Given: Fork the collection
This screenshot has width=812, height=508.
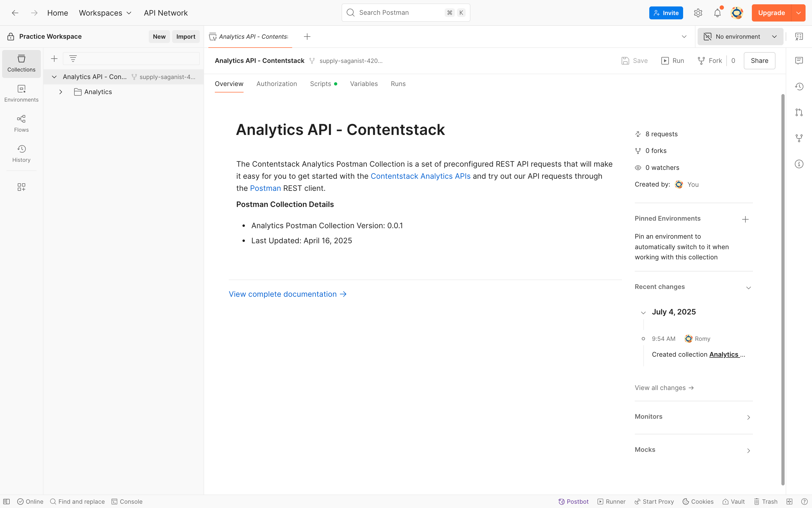Looking at the screenshot, I should click(x=709, y=61).
